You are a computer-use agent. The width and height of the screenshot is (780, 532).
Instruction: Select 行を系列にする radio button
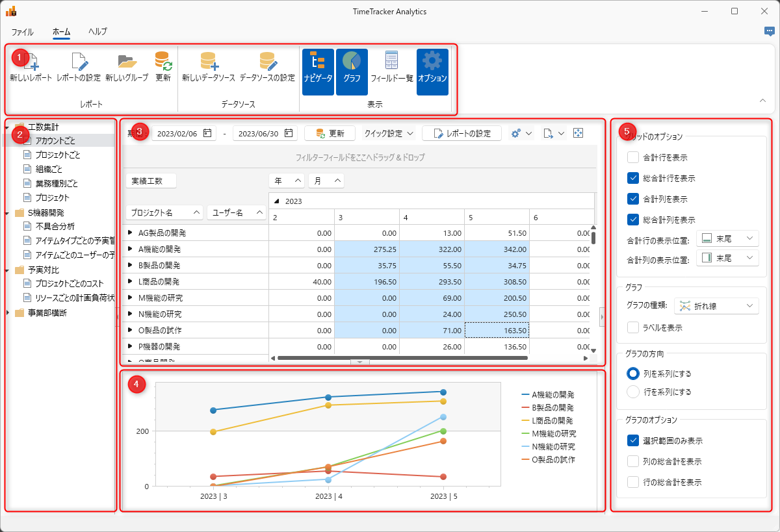633,392
